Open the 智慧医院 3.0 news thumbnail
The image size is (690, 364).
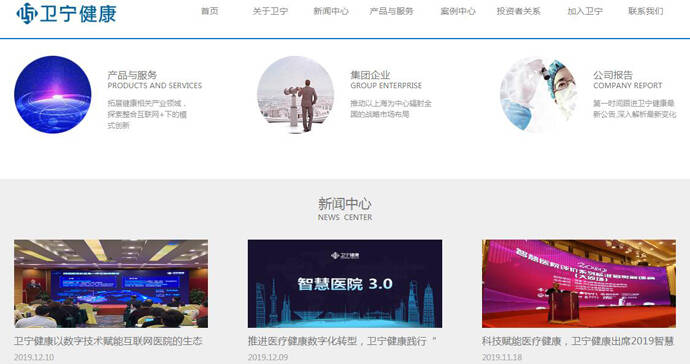(x=345, y=283)
